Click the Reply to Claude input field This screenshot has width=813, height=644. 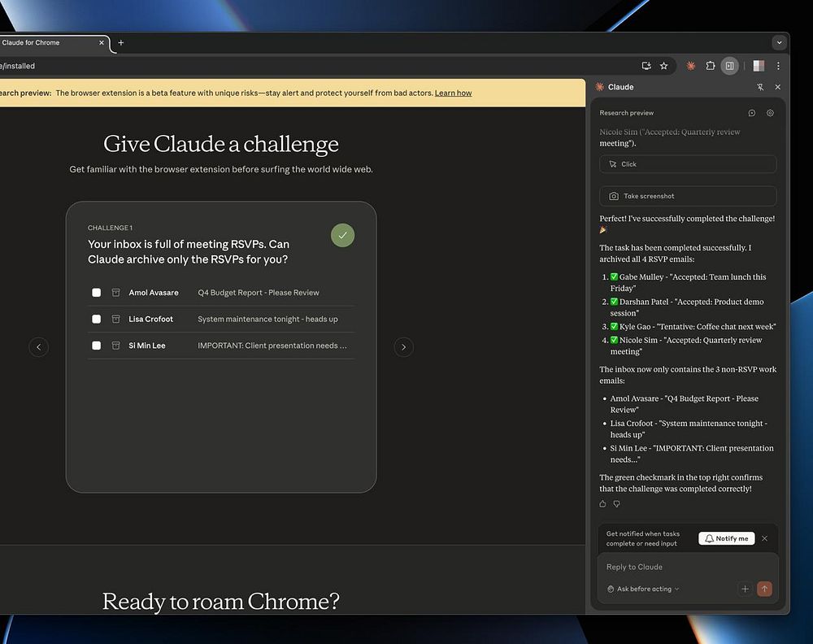pos(688,567)
